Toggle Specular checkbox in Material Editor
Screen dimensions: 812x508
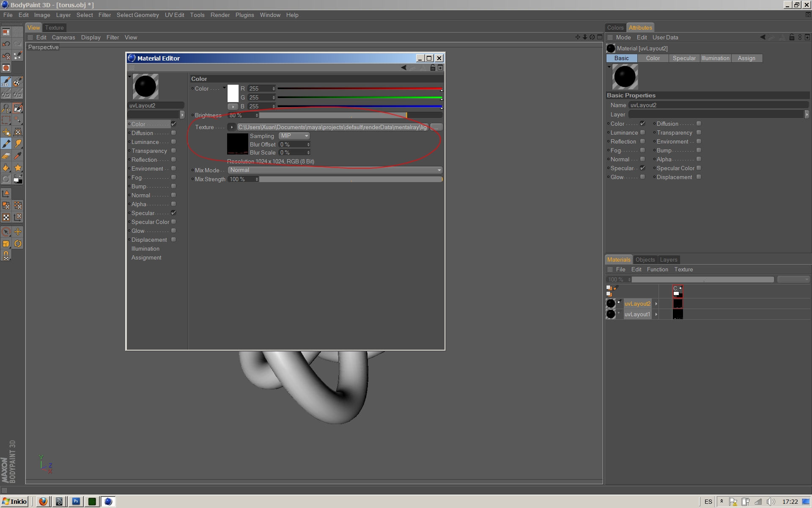[173, 213]
